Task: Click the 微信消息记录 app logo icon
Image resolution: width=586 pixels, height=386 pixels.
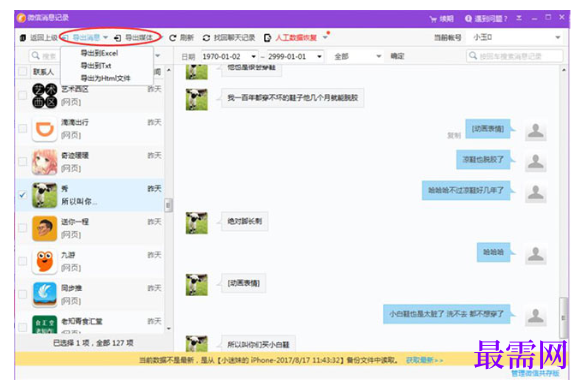Action: point(22,18)
